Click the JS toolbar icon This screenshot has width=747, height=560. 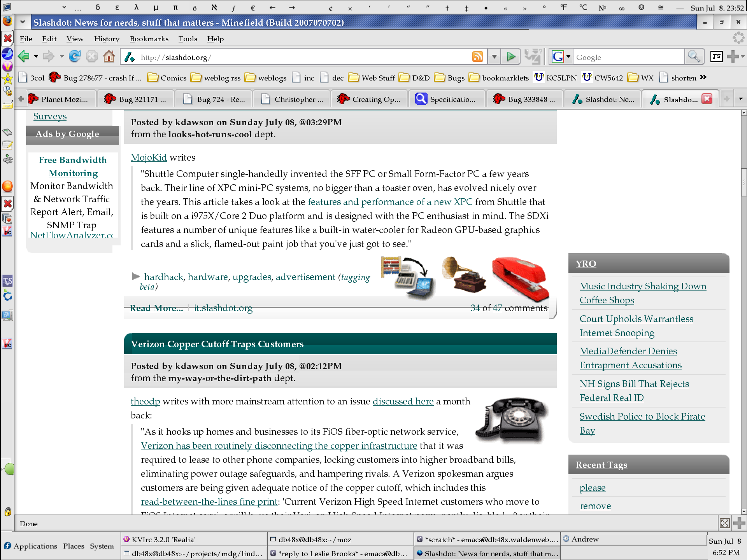click(x=716, y=57)
